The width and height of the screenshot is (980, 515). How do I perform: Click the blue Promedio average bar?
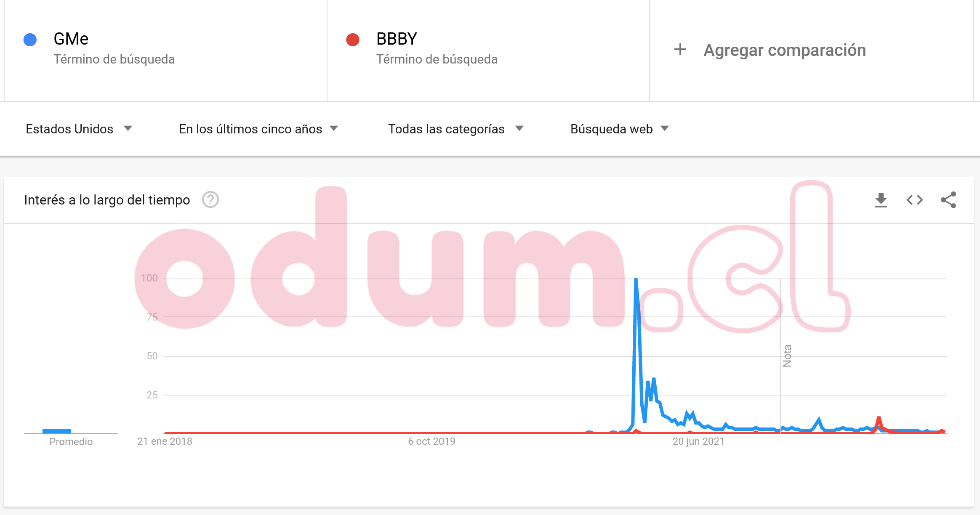point(57,431)
